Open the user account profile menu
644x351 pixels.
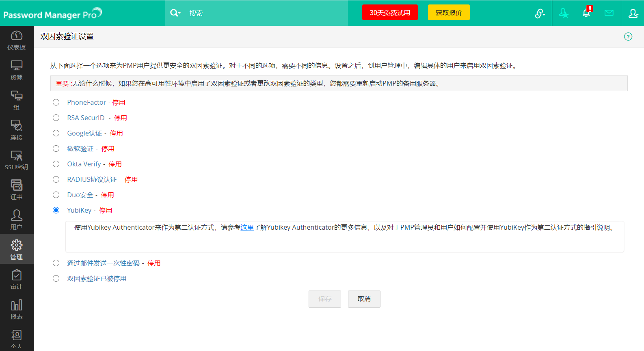coord(633,13)
